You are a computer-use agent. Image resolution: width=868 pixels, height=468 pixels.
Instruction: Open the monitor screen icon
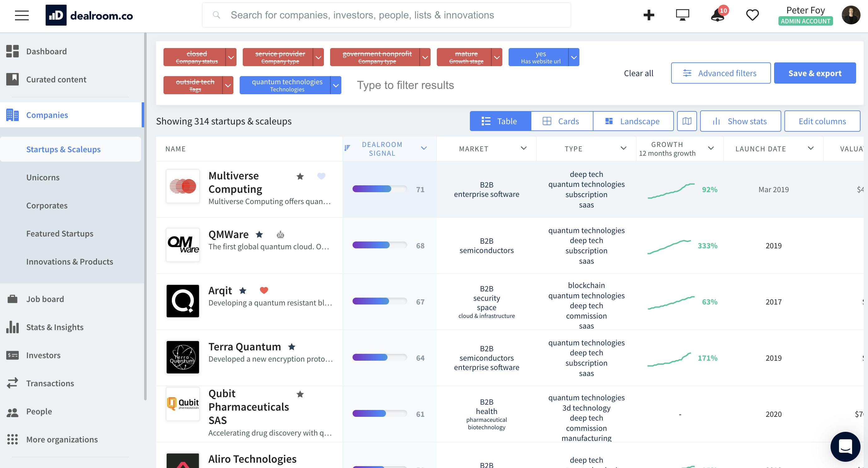[682, 15]
